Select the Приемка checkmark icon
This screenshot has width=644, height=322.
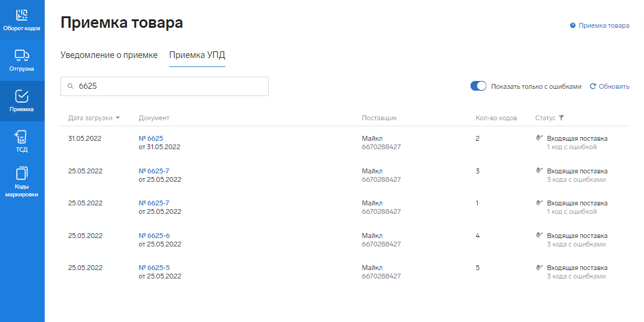22,96
